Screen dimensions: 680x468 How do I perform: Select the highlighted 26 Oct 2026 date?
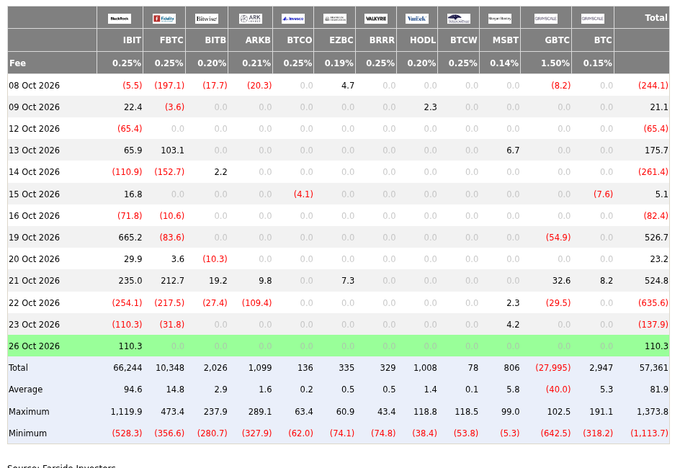coord(34,346)
